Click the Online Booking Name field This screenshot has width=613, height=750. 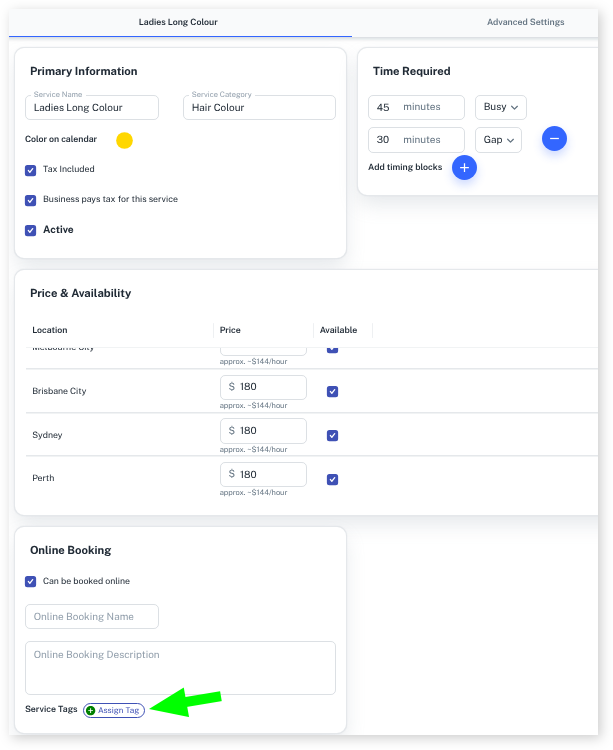coord(92,617)
